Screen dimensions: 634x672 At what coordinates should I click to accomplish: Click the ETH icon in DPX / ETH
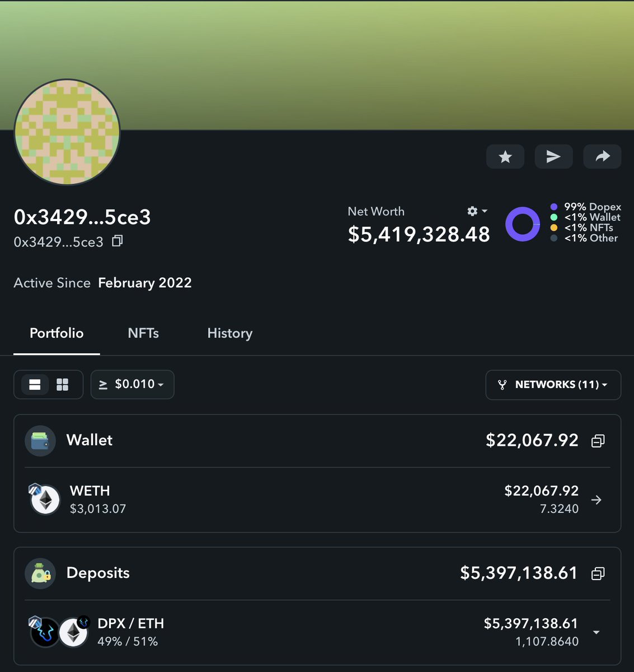pyautogui.click(x=74, y=632)
